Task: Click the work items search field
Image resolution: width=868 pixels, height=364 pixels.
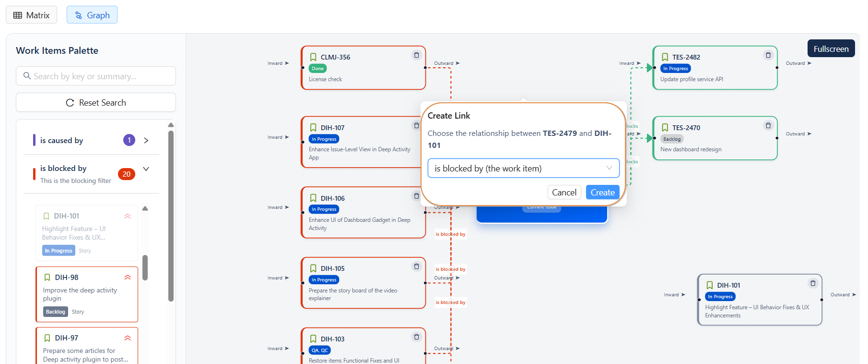Action: (96, 76)
